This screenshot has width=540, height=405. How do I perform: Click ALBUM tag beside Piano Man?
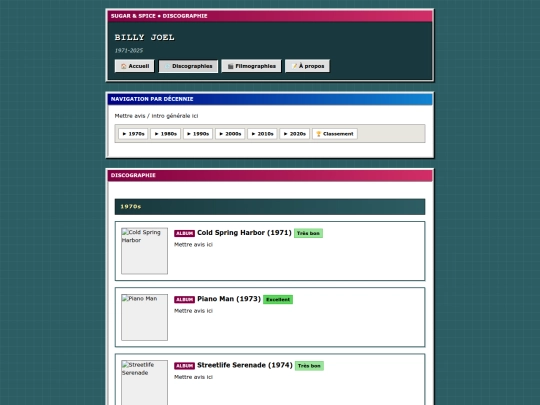[x=184, y=300]
